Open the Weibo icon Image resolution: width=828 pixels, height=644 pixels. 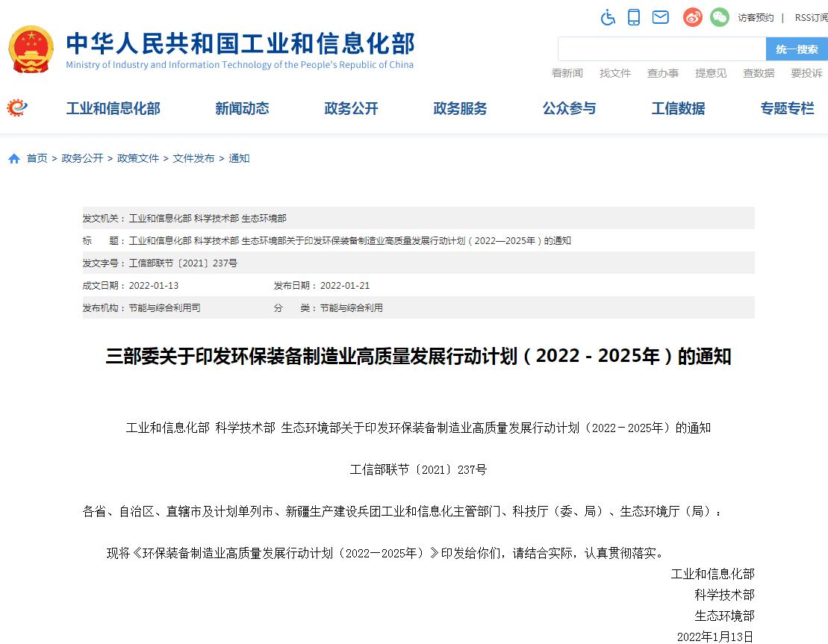point(693,17)
